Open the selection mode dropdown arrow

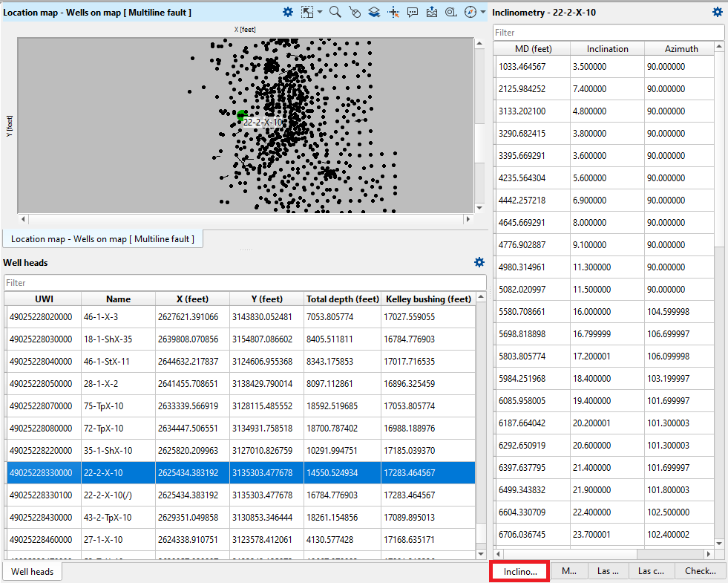(x=319, y=12)
